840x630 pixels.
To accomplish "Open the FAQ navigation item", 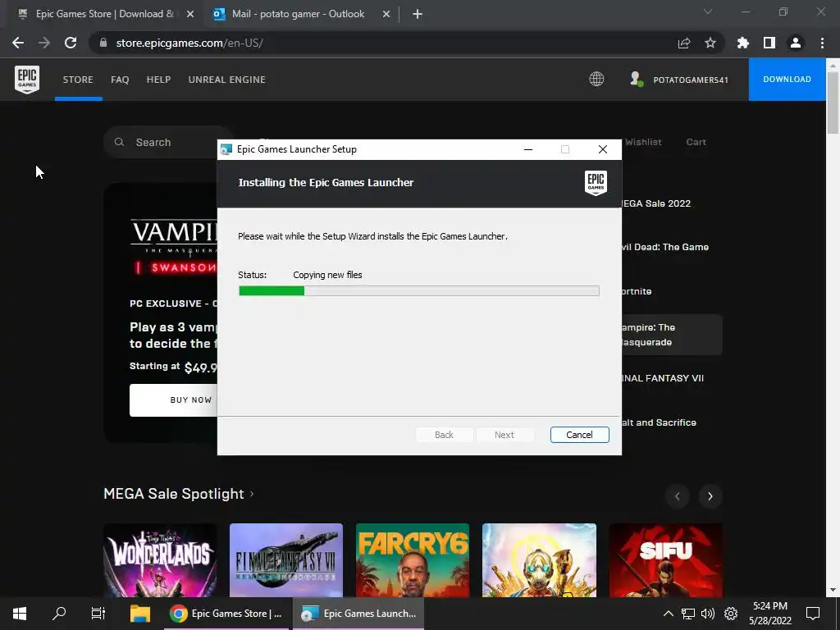I will coord(120,80).
